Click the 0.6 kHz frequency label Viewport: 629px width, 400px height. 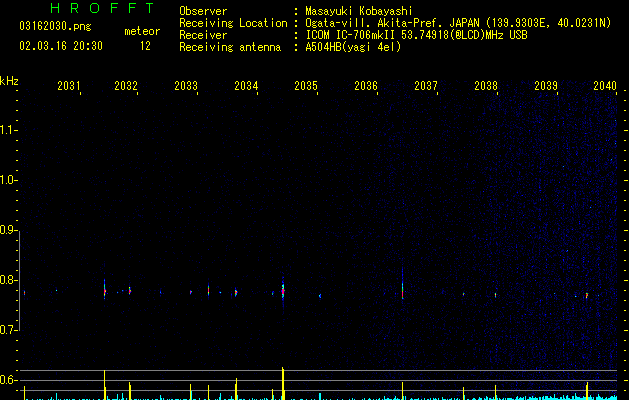pyautogui.click(x=8, y=380)
